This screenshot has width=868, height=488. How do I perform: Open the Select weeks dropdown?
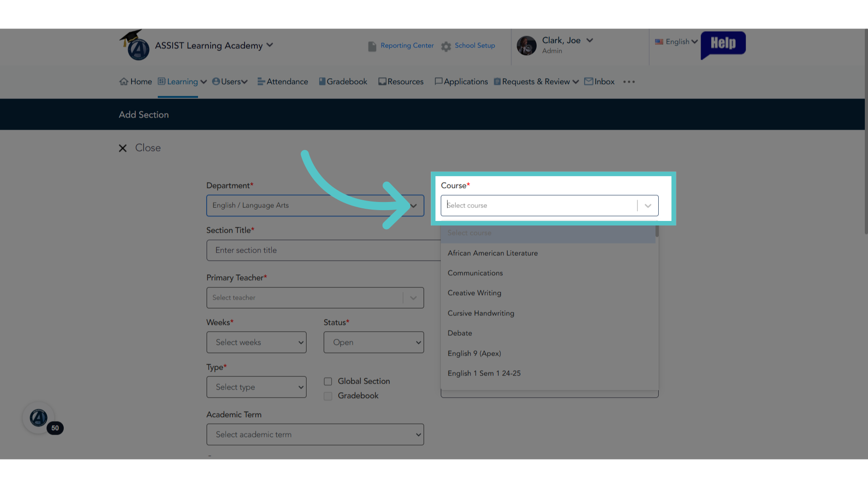pyautogui.click(x=256, y=343)
